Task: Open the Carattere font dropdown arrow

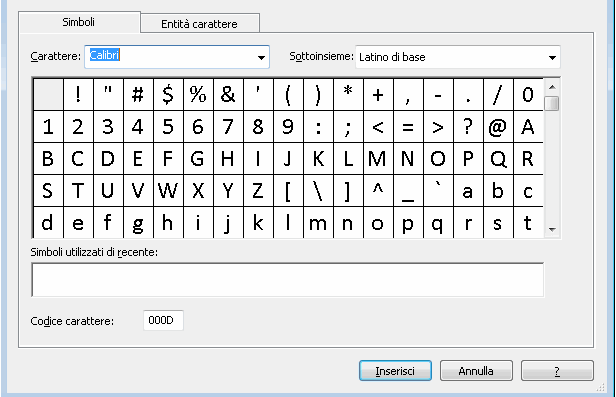Action: tap(261, 57)
